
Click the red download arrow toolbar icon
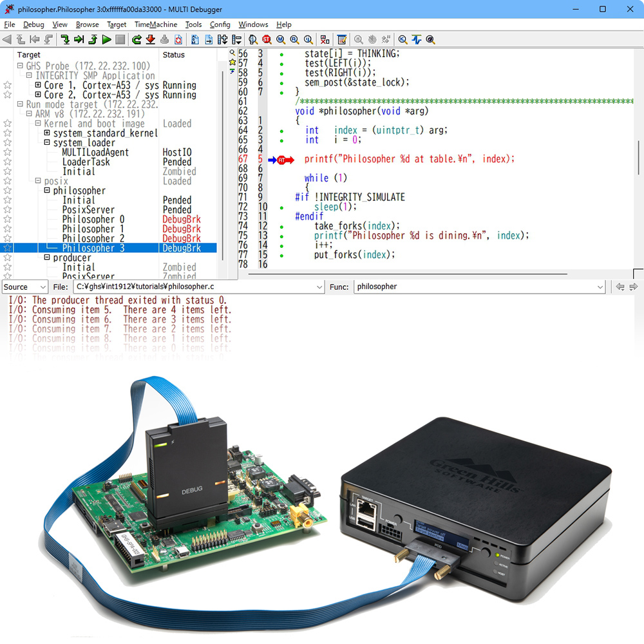pyautogui.click(x=151, y=39)
